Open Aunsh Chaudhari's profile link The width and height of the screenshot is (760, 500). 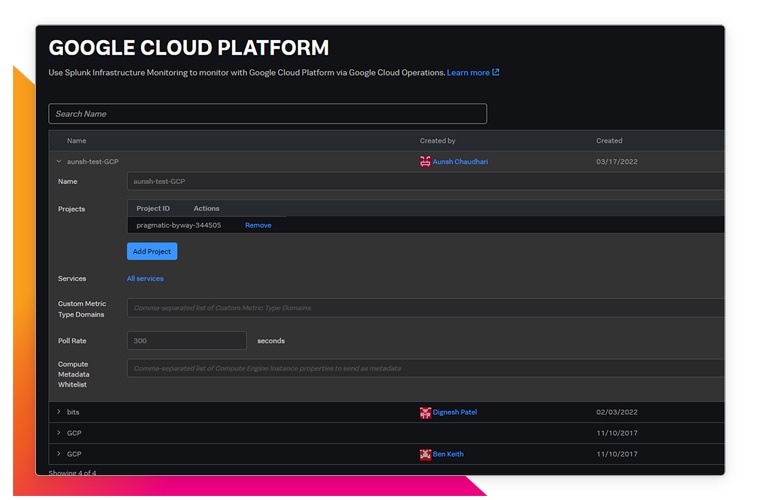(460, 162)
